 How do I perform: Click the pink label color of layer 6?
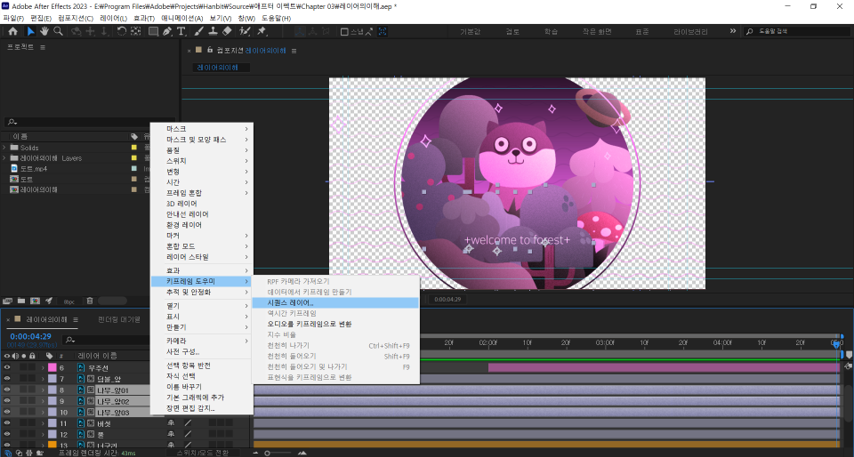click(x=52, y=368)
